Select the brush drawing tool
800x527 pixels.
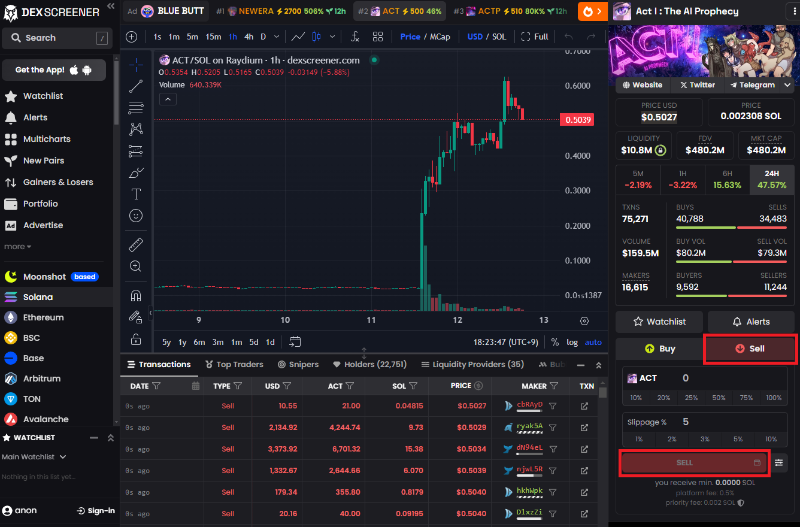click(136, 173)
